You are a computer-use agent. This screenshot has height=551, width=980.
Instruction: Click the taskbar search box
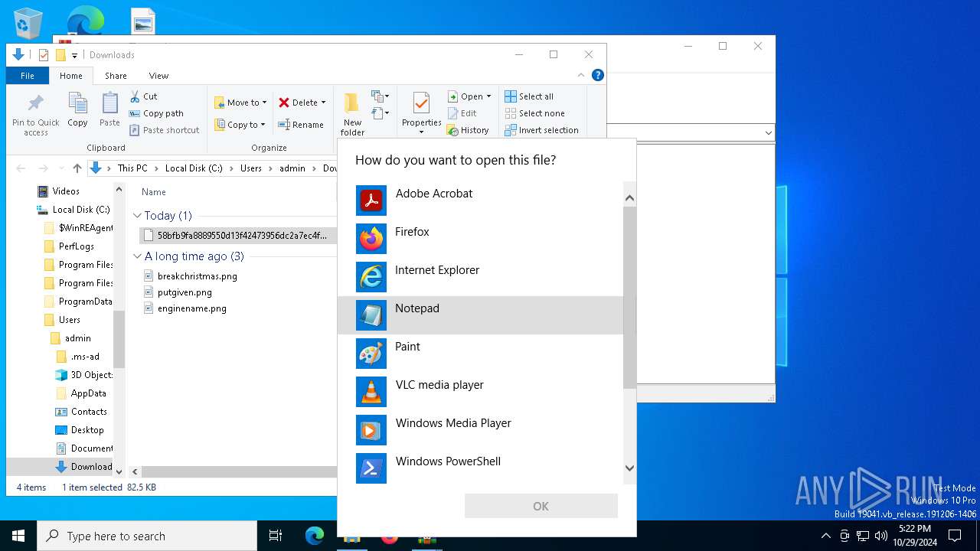pyautogui.click(x=147, y=536)
